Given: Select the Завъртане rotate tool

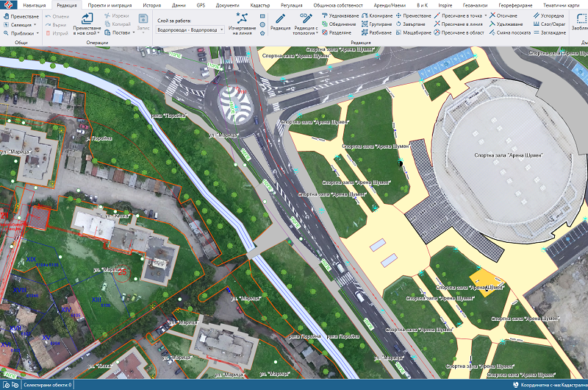Looking at the screenshot, I should (x=413, y=24).
